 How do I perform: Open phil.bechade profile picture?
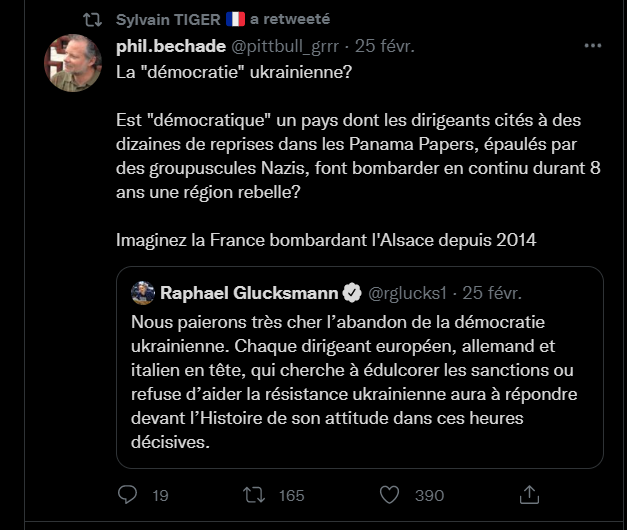click(73, 63)
